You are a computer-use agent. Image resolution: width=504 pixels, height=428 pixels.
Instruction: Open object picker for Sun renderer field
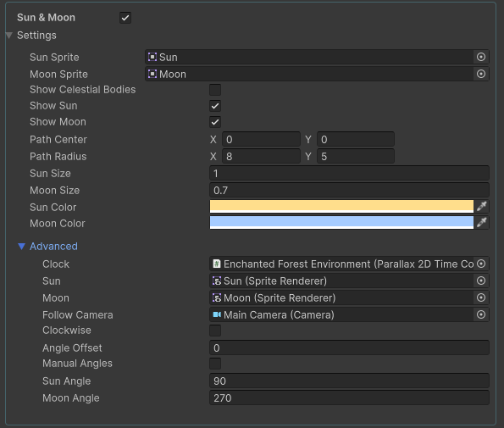pos(481,281)
